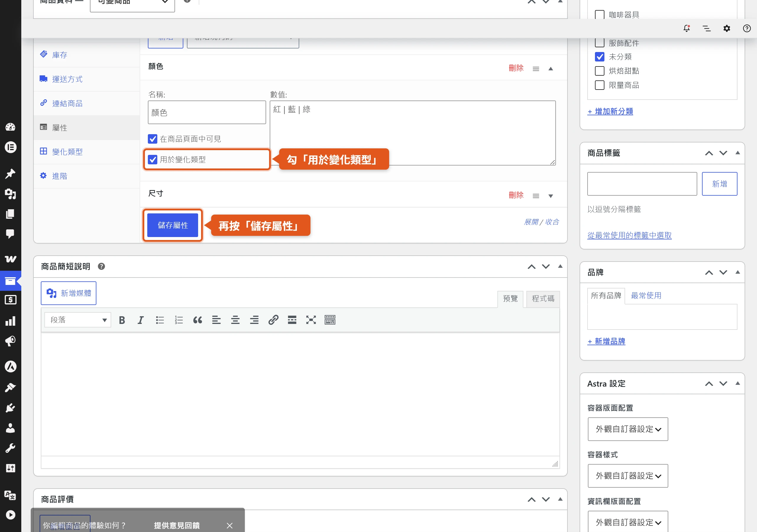
Task: Open the help question-mark icon in header
Action: tap(747, 28)
